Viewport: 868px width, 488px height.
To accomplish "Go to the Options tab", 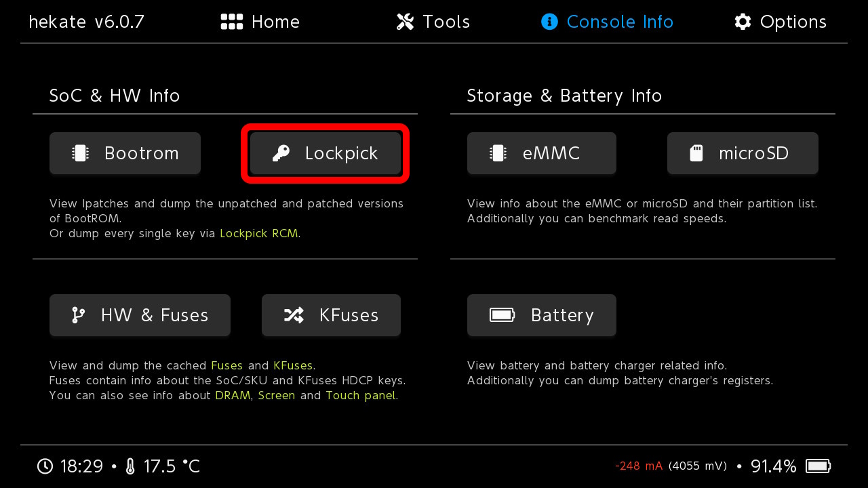I will pyautogui.click(x=781, y=22).
